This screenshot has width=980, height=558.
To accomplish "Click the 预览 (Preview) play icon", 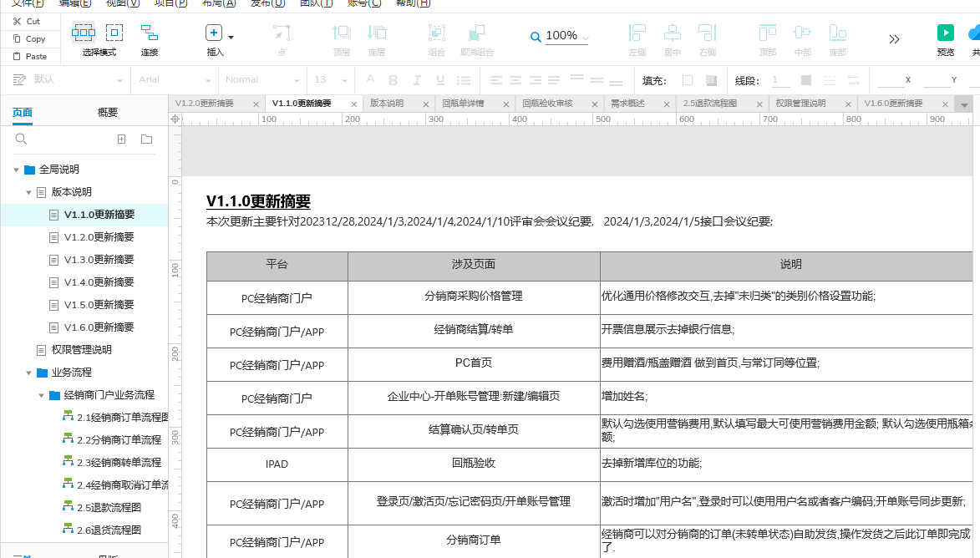I will tap(945, 33).
